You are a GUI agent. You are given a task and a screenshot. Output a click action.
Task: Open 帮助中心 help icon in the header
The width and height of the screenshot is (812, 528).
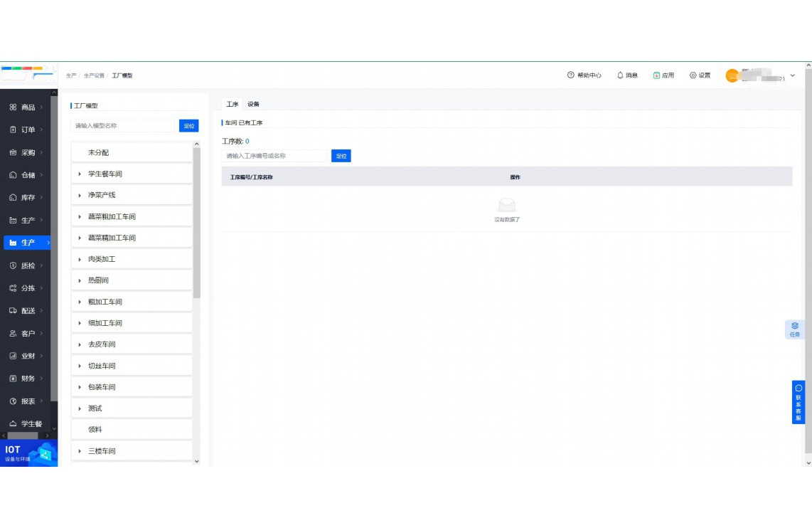coord(570,75)
